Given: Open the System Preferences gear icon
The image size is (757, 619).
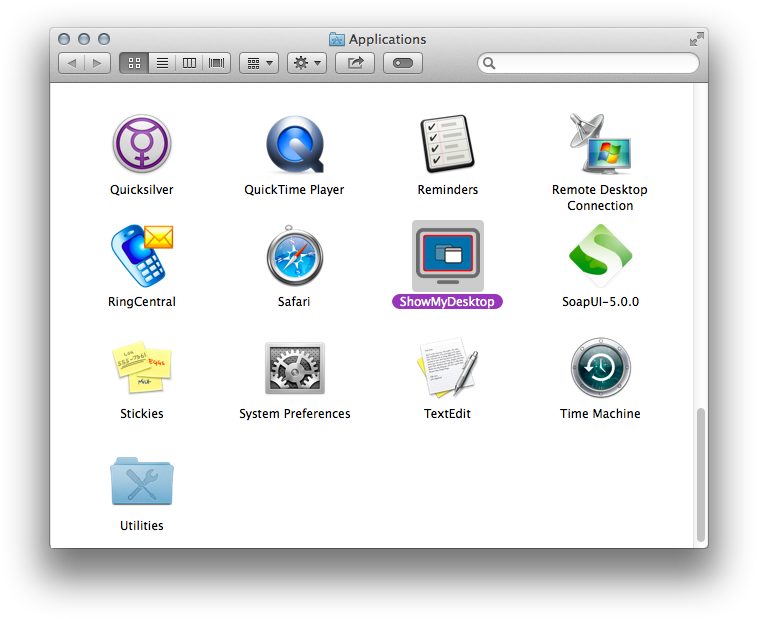Looking at the screenshot, I should (x=295, y=368).
